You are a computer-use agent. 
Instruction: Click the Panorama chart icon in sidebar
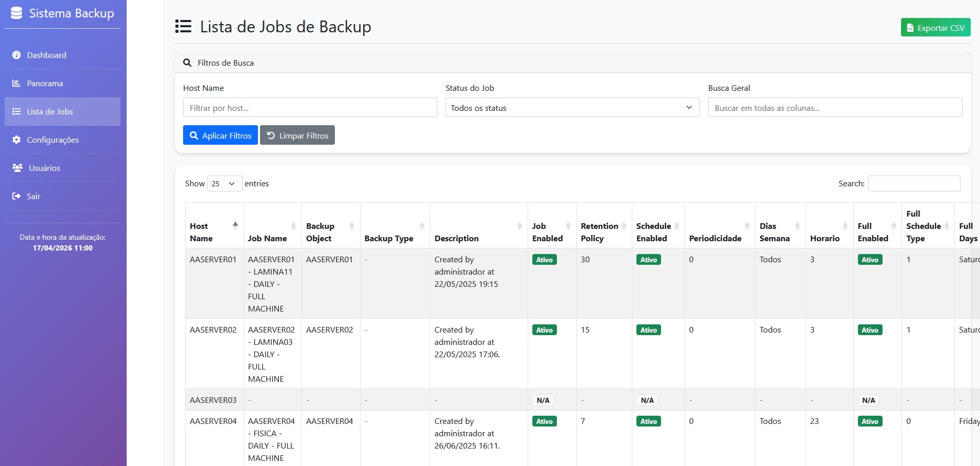point(16,83)
